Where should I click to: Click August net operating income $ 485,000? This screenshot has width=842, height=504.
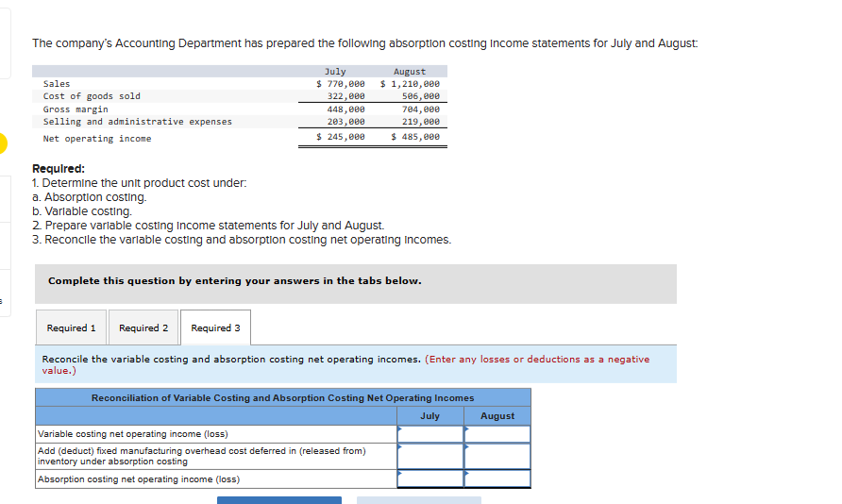(x=415, y=137)
